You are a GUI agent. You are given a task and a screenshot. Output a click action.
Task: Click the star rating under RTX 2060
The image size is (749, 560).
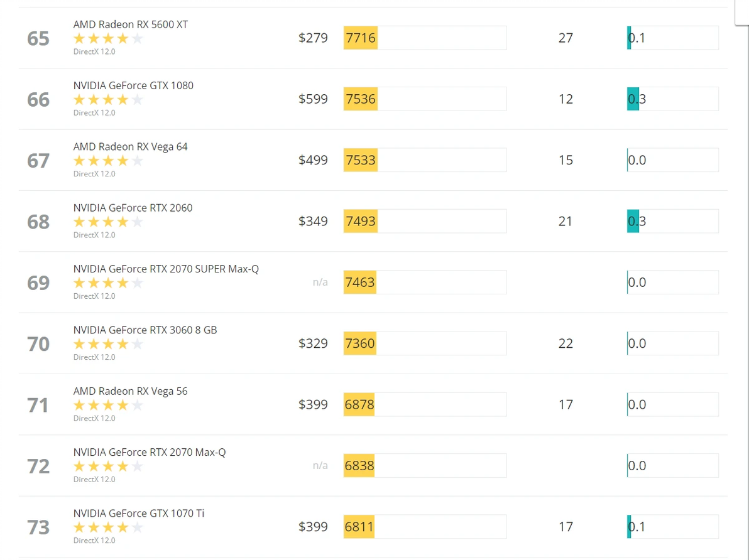[x=108, y=222]
